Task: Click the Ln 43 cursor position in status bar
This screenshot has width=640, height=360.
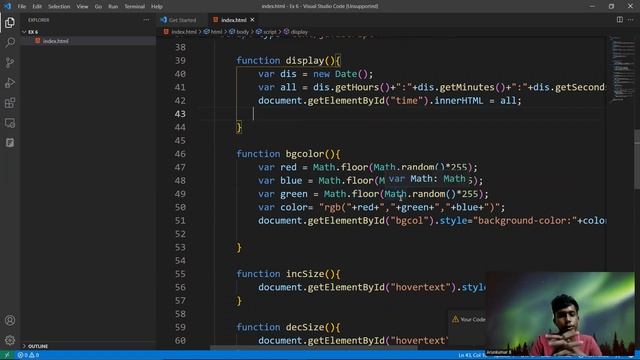Action: [x=471, y=355]
